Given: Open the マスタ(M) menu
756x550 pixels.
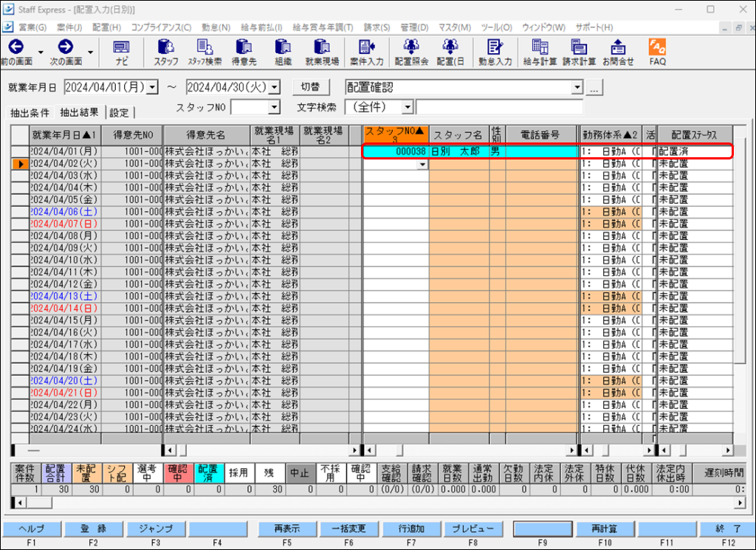Looking at the screenshot, I should [x=455, y=27].
